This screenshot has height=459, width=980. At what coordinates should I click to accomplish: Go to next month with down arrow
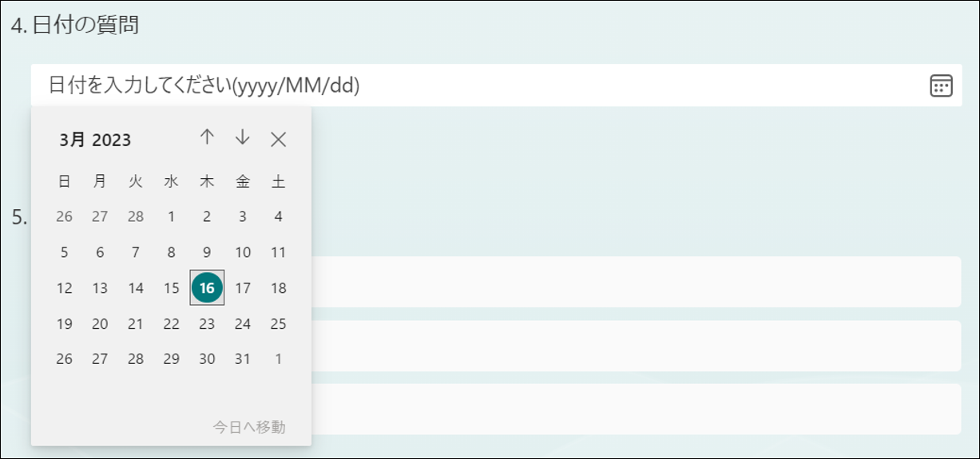point(243,138)
